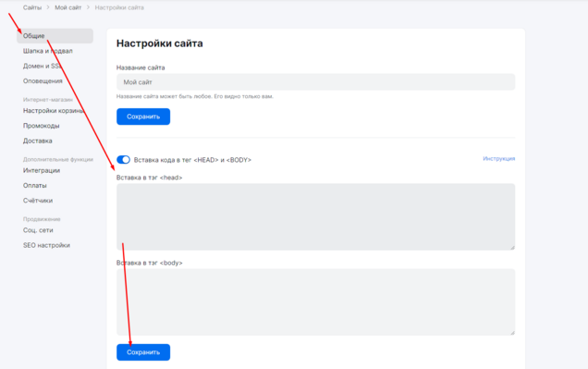Click the resize grip of body textarea
The width and height of the screenshot is (588, 369).
tap(512, 333)
